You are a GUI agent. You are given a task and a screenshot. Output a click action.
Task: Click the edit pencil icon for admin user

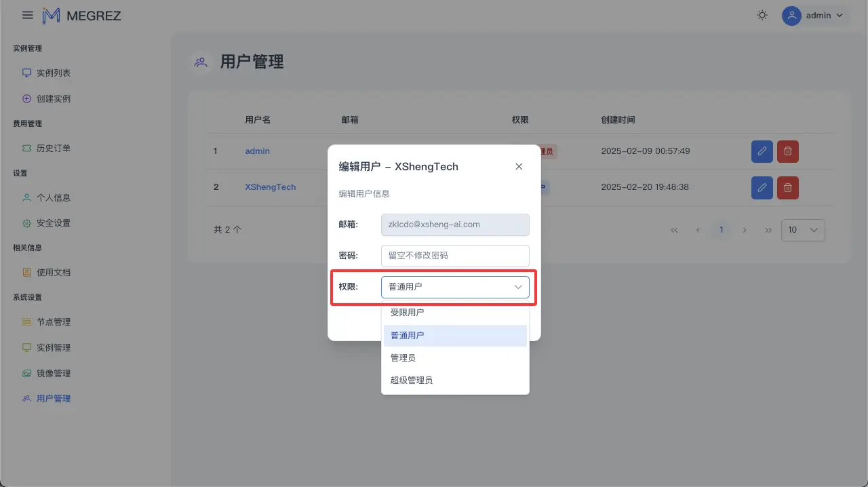click(762, 151)
